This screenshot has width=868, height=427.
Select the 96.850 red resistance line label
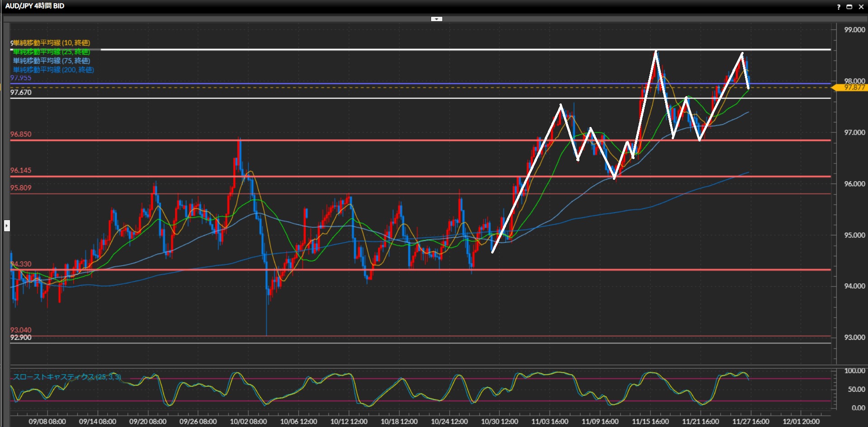(x=21, y=134)
